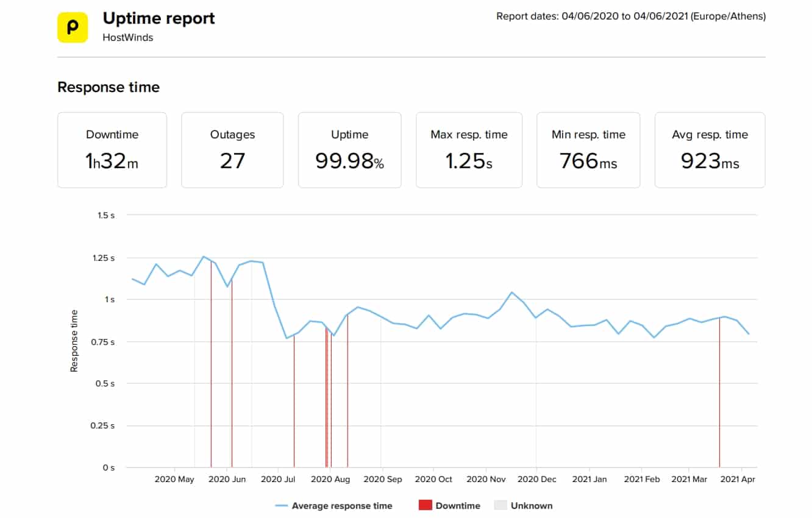Click the 2020 Dec axis label
Viewport: 812px width, 518px height.
[536, 480]
